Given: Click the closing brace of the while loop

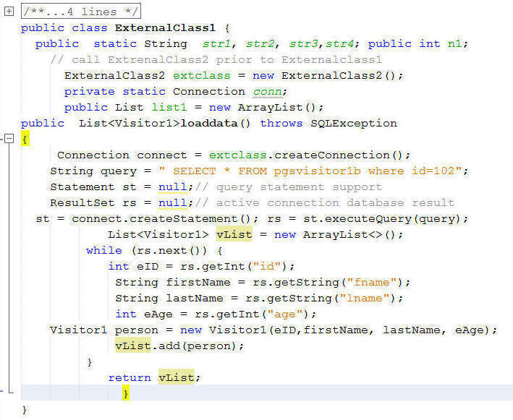Looking at the screenshot, I should click(90, 362).
